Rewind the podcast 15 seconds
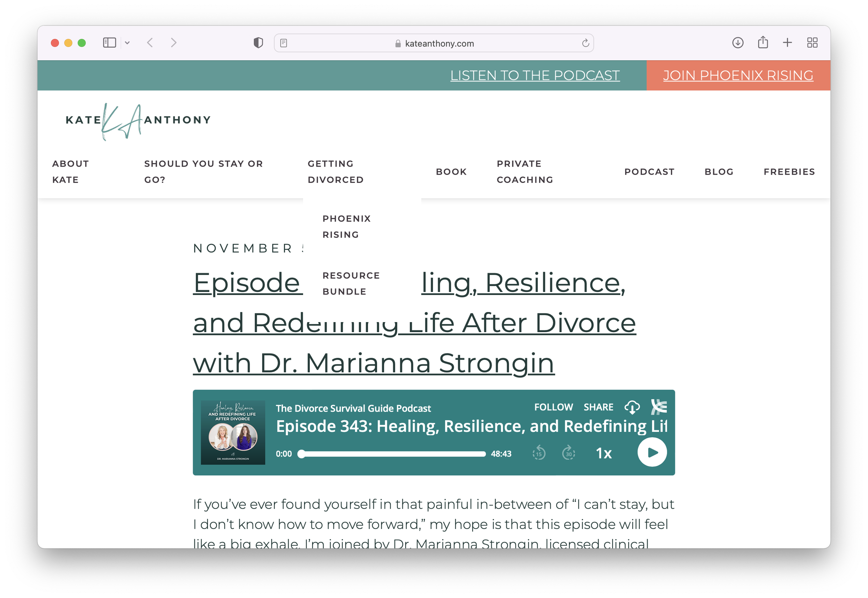The height and width of the screenshot is (598, 868). 539,453
